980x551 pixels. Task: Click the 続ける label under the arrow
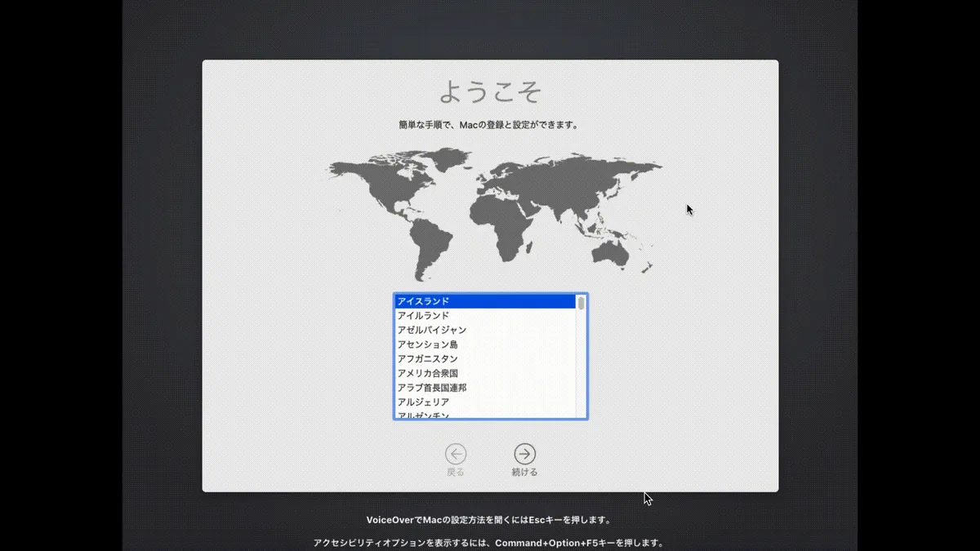tap(524, 473)
